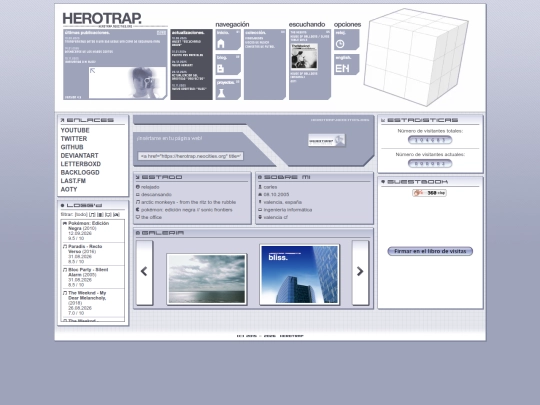
Task: Open the colección panel
Action: pyautogui.click(x=265, y=64)
